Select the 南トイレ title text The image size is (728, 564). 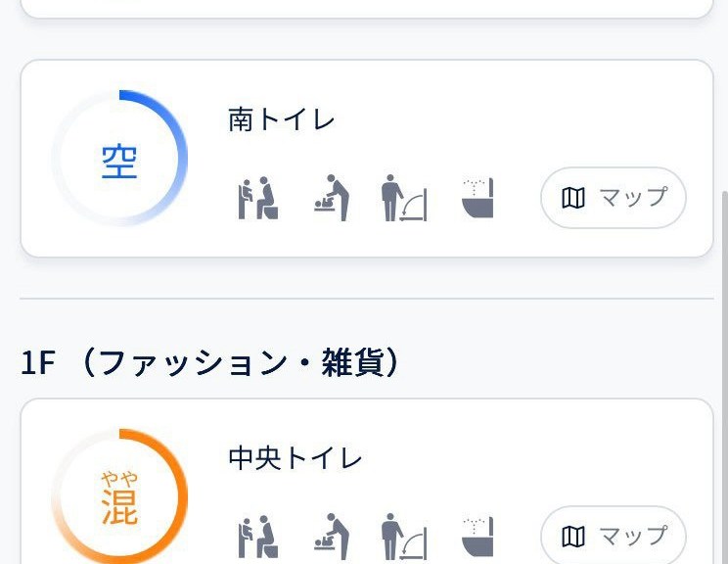(282, 120)
